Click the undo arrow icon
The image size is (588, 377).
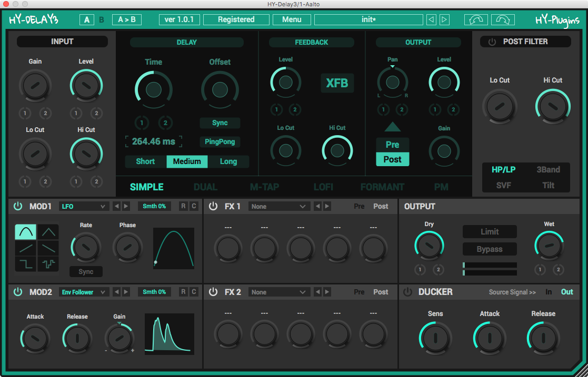(x=476, y=19)
